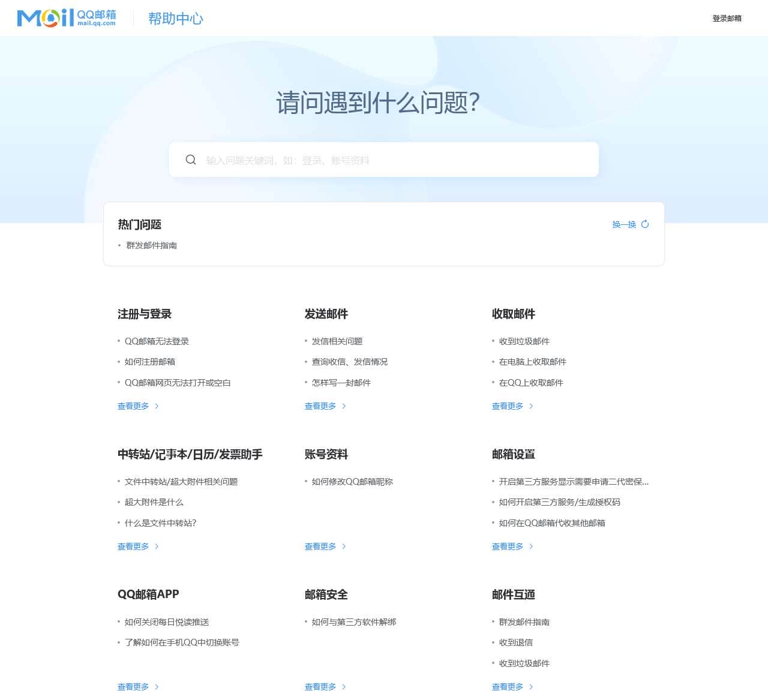Click the refresh icon beside 换一换
Viewport: 768px width, 700px height.
(645, 224)
